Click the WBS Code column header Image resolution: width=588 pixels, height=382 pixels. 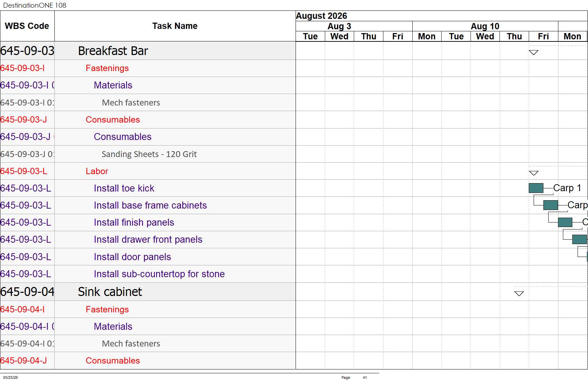(x=27, y=26)
